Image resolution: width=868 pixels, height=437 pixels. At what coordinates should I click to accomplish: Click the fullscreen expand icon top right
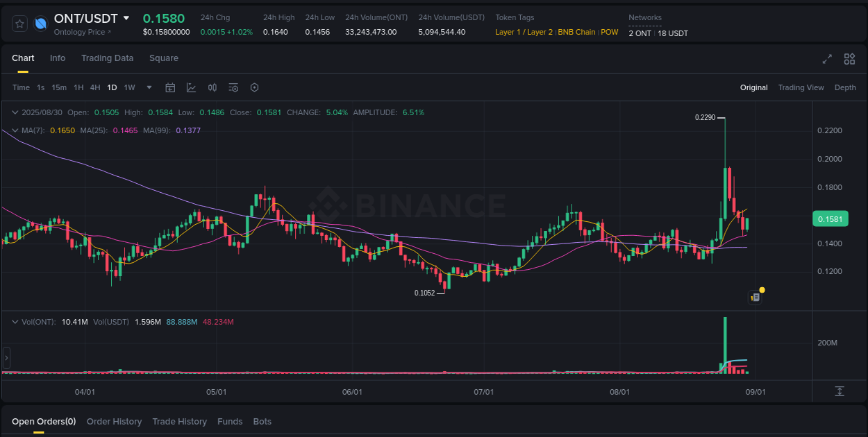tap(827, 59)
